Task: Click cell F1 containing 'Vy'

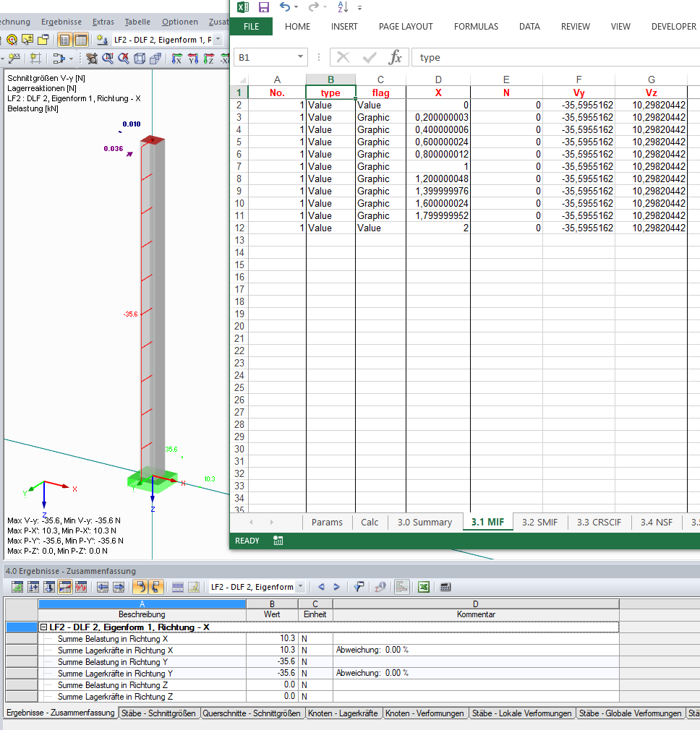Action: click(579, 93)
